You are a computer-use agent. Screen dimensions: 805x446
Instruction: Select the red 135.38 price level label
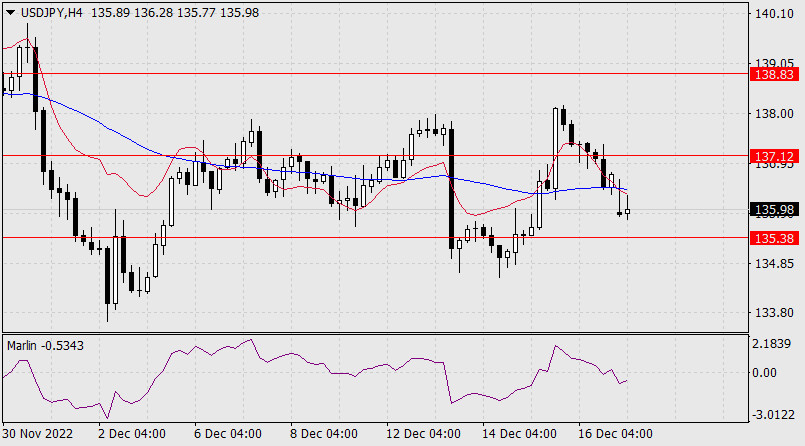(x=775, y=238)
